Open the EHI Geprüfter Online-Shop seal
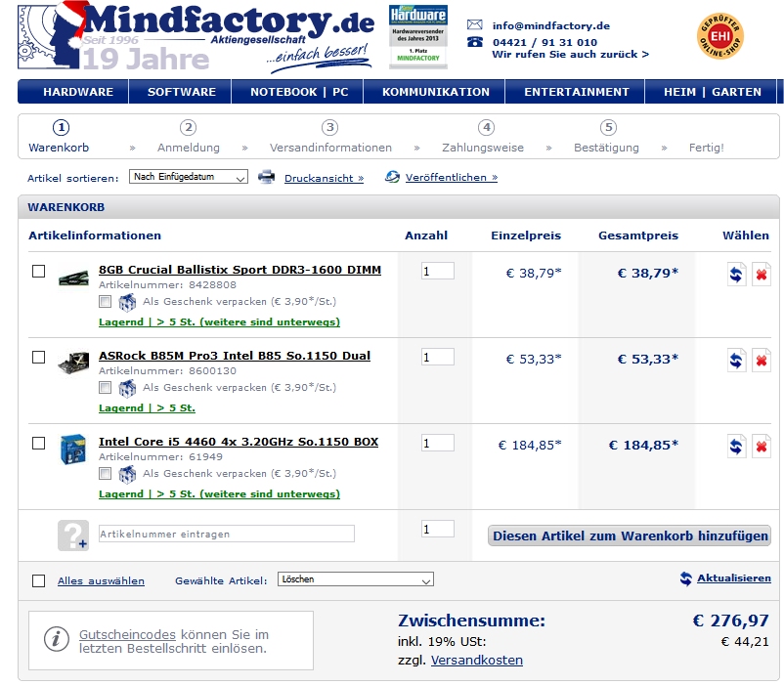 (720, 36)
